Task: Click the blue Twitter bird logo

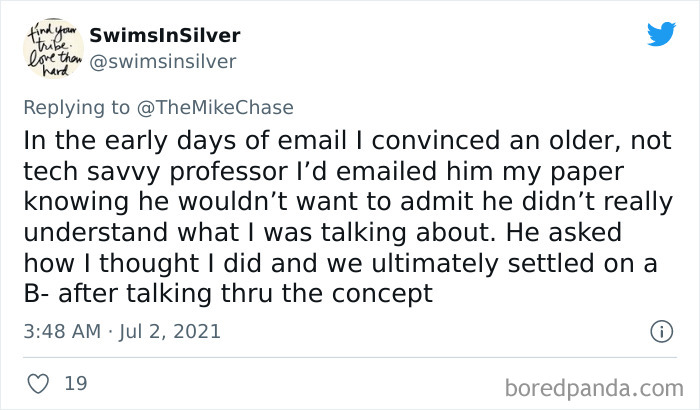Action: tap(661, 34)
